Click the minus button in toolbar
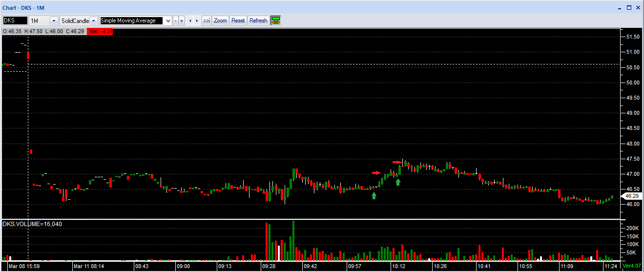 (175, 21)
